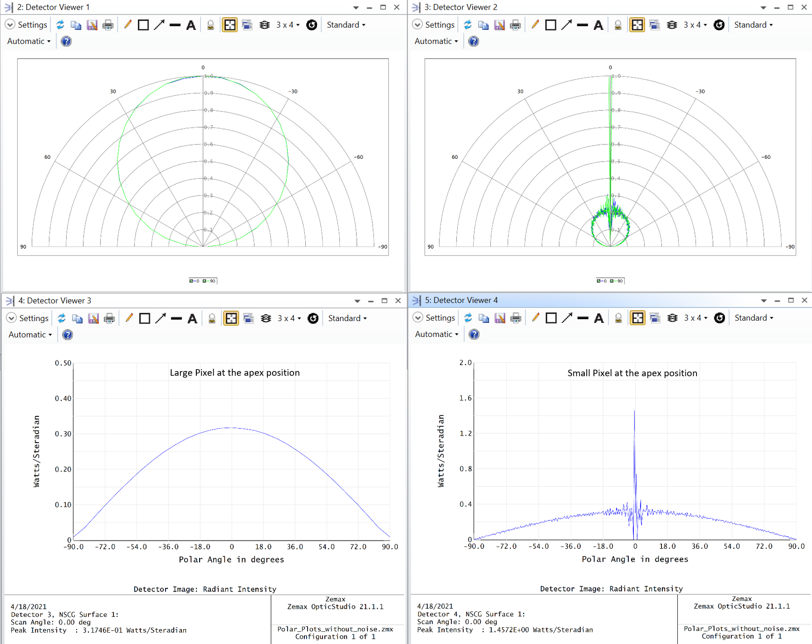Open 3 x 4 layout dropdown in Detector Viewer 1
812x644 pixels.
coord(287,25)
